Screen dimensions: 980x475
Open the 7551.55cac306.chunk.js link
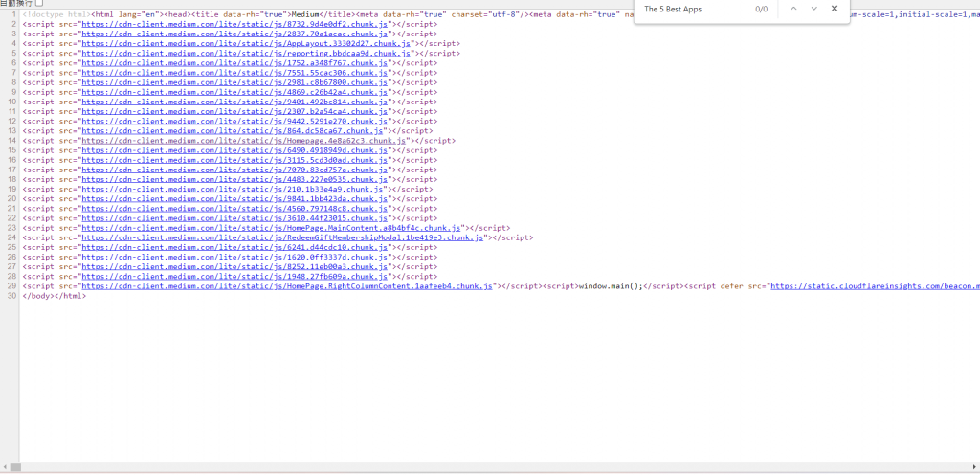pyautogui.click(x=235, y=73)
